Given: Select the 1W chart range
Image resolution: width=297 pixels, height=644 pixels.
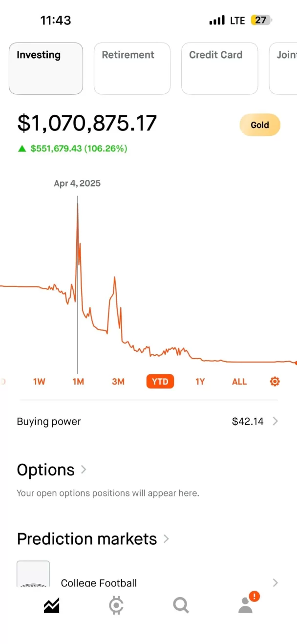Looking at the screenshot, I should point(39,382).
